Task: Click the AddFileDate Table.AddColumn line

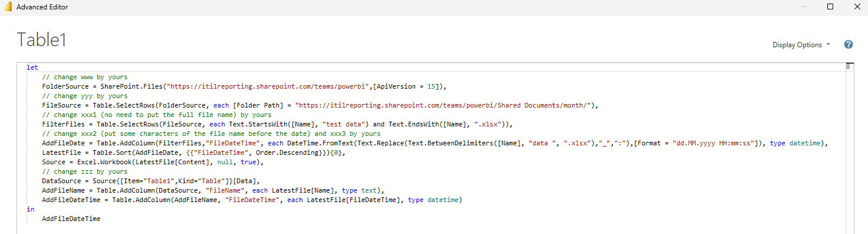Action: tap(435, 143)
